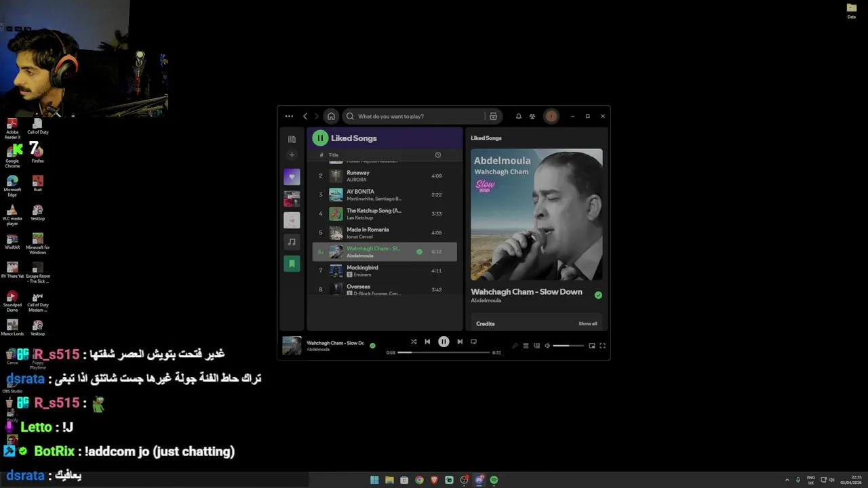
Task: Mute using the volume speaker icon
Action: [x=547, y=346]
